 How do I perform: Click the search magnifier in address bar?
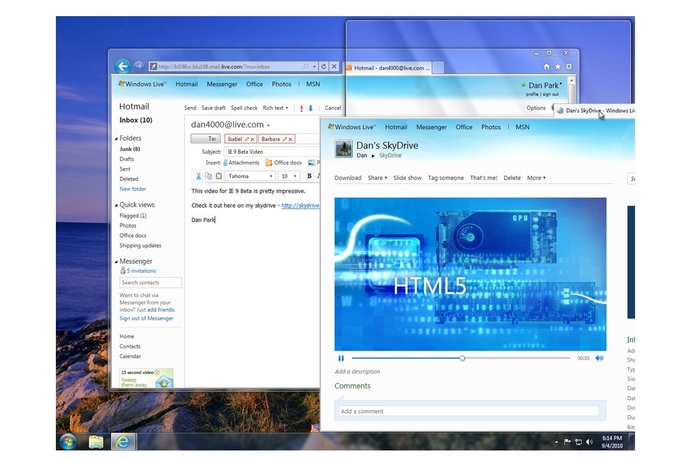tap(305, 66)
